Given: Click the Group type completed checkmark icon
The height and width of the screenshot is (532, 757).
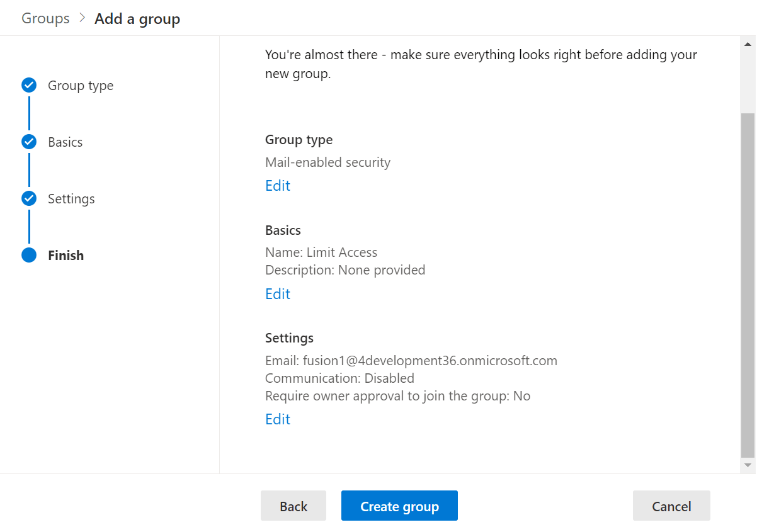Looking at the screenshot, I should [29, 85].
